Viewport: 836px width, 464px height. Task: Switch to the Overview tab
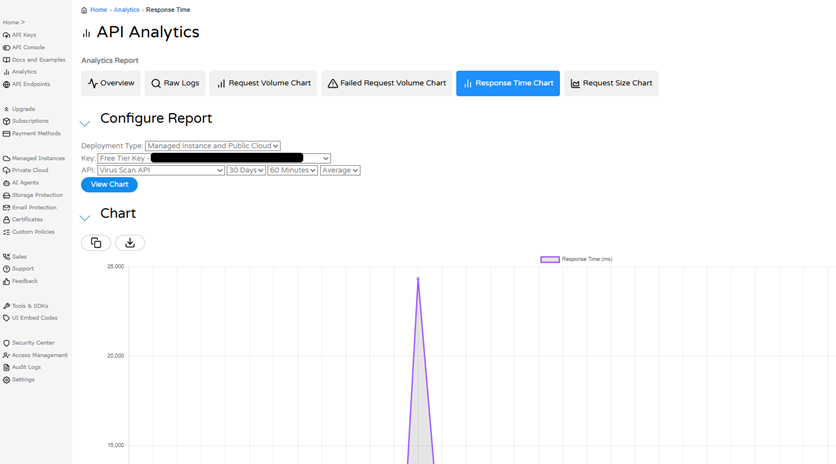[x=111, y=83]
